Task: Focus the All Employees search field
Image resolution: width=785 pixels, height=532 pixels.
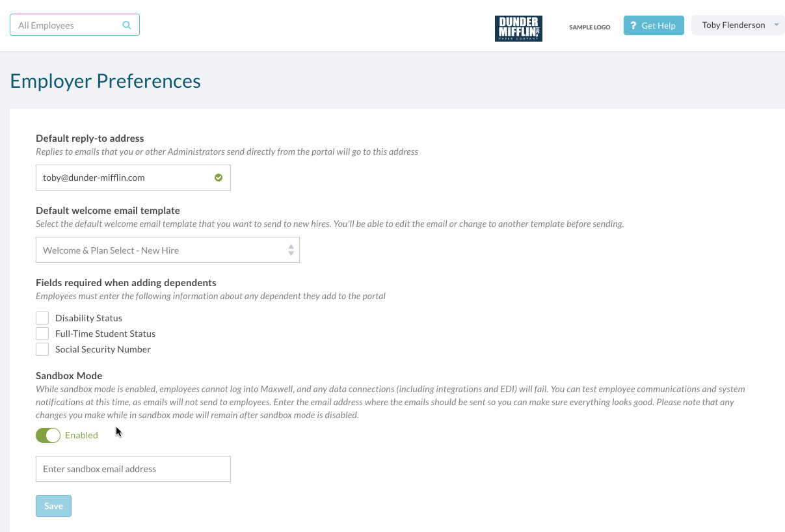Action: (x=75, y=25)
